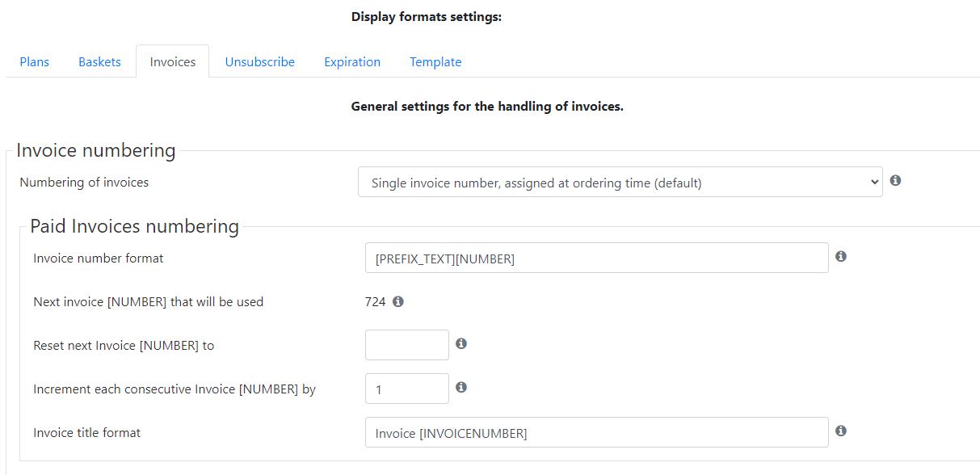This screenshot has height=475, width=980.
Task: Click info icon beside the 724 next number
Action: (397, 301)
